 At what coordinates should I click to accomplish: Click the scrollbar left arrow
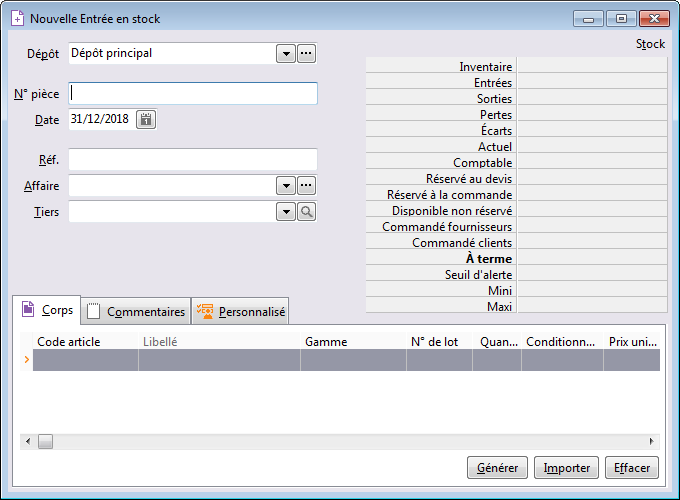(x=28, y=442)
